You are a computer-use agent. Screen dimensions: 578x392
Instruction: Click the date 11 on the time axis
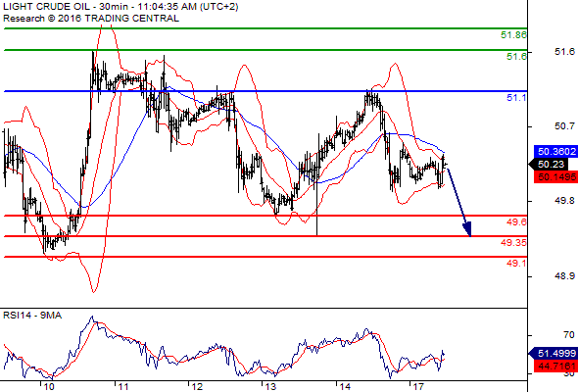tap(122, 387)
